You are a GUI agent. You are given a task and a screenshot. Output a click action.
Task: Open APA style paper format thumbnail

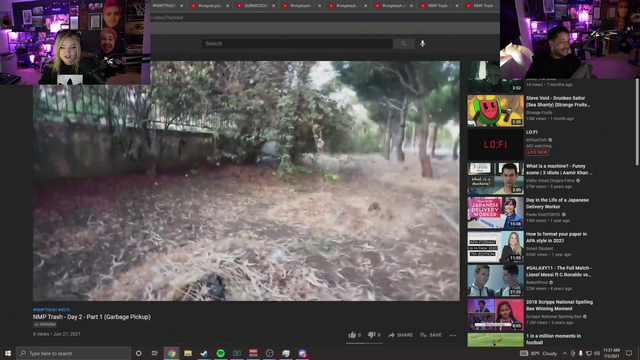495,246
